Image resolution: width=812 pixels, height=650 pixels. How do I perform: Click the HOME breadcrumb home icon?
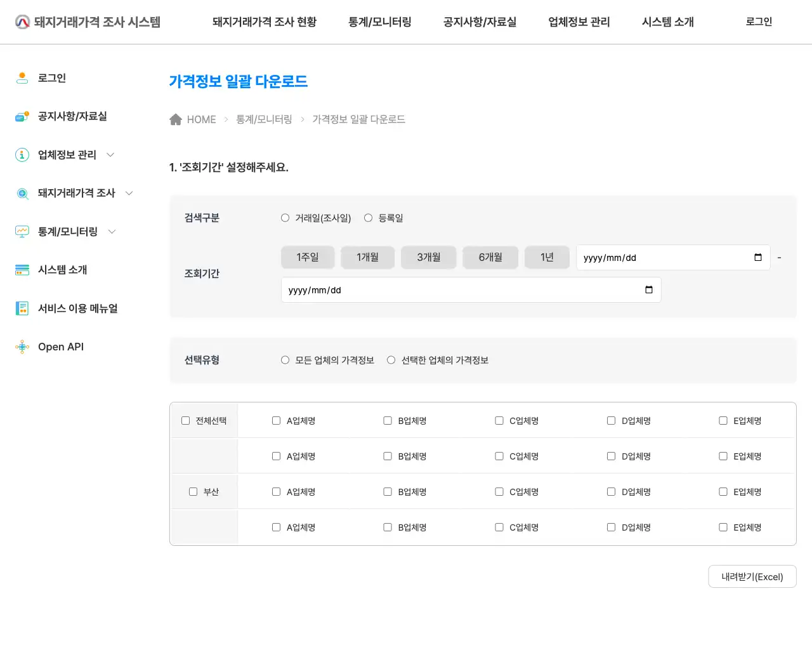click(x=176, y=119)
